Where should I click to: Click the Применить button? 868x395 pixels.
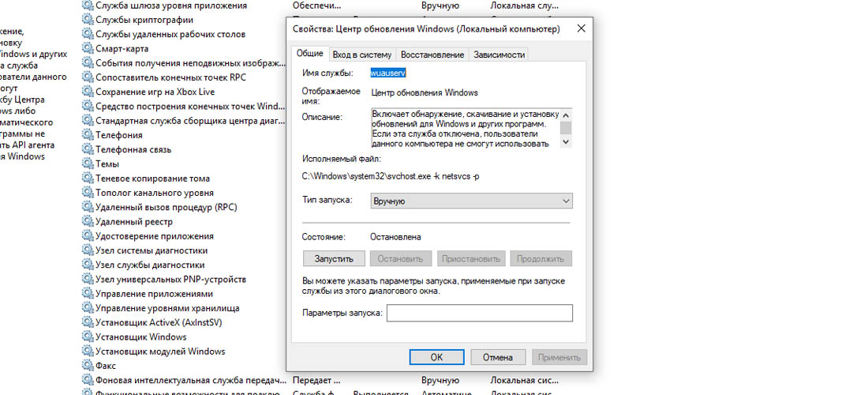coord(559,357)
